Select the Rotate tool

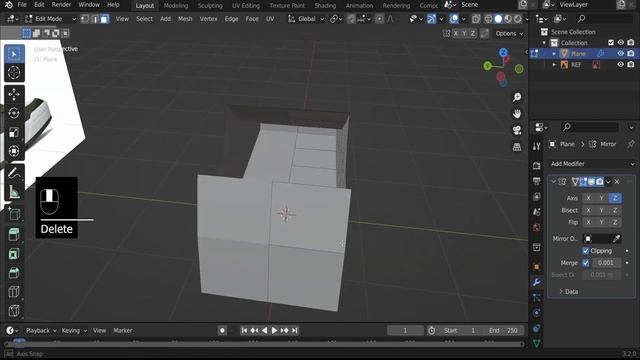(x=14, y=113)
